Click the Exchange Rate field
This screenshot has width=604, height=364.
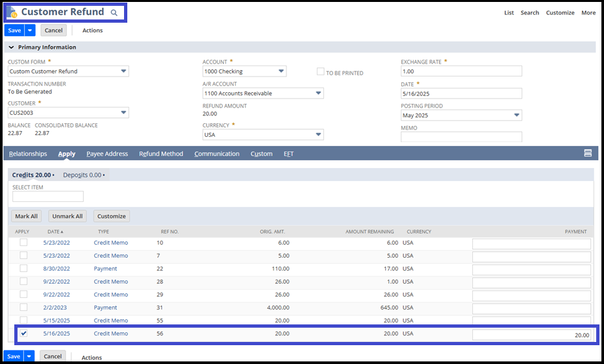(x=462, y=71)
